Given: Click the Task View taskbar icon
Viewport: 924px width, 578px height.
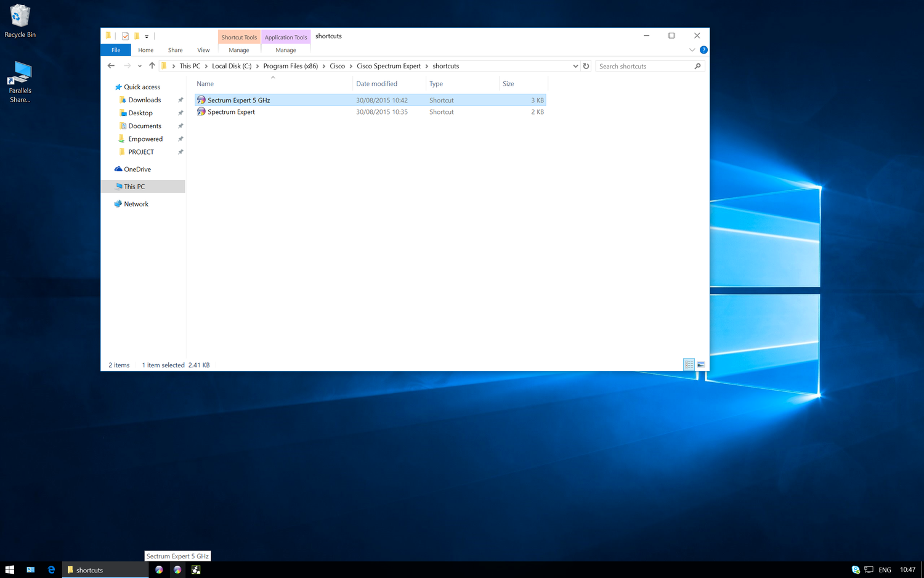Looking at the screenshot, I should [30, 570].
